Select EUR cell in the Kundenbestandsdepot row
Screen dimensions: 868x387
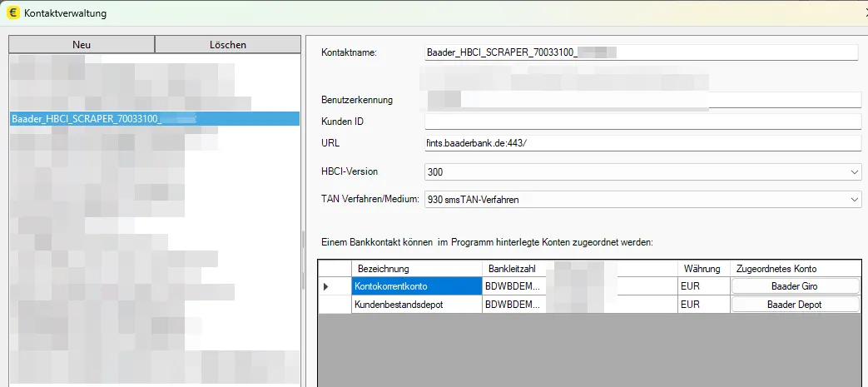(x=702, y=305)
